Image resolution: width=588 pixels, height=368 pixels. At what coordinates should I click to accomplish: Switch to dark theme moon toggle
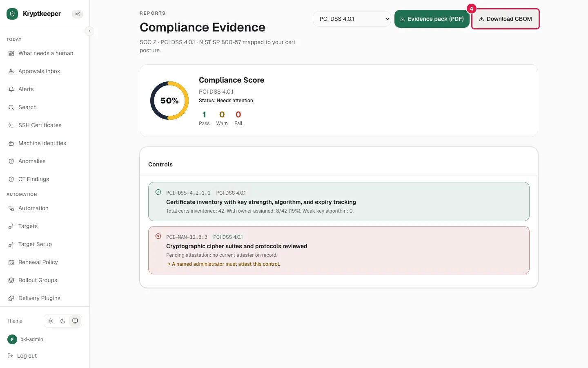pos(63,321)
